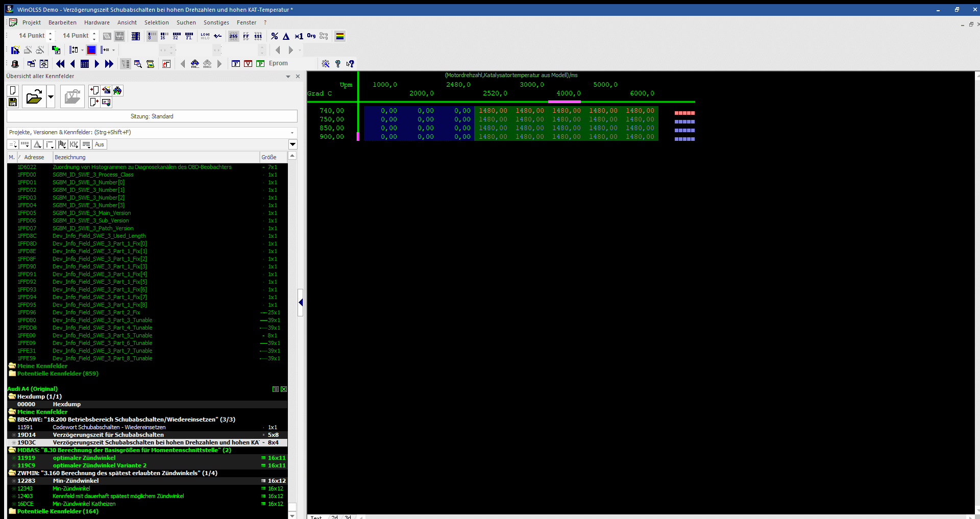Click the rainbow color display toolbar icon
This screenshot has height=519, width=980.
tap(340, 36)
